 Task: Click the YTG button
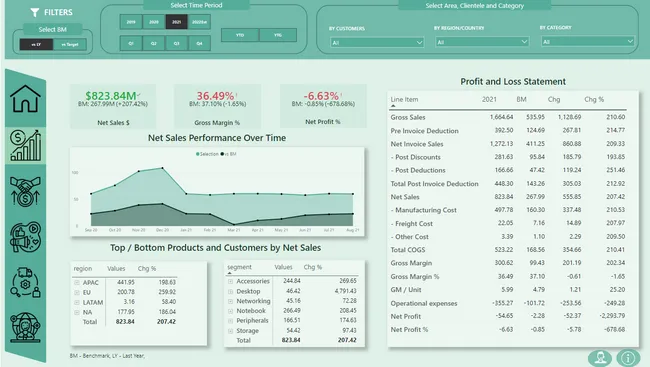tap(278, 35)
